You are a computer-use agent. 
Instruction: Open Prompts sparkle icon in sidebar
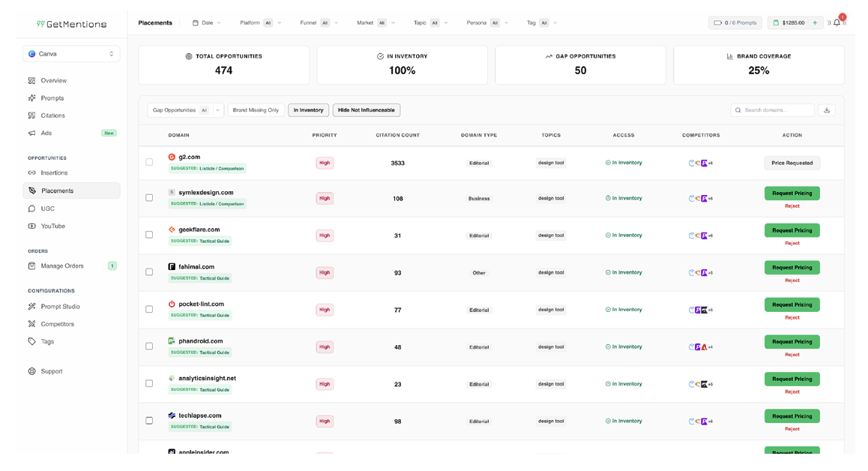[31, 98]
